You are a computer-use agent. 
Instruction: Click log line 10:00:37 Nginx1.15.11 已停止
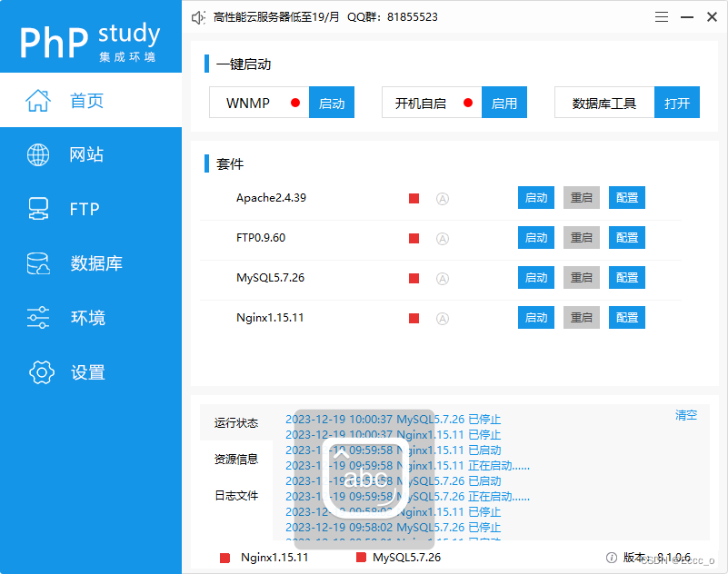point(394,435)
